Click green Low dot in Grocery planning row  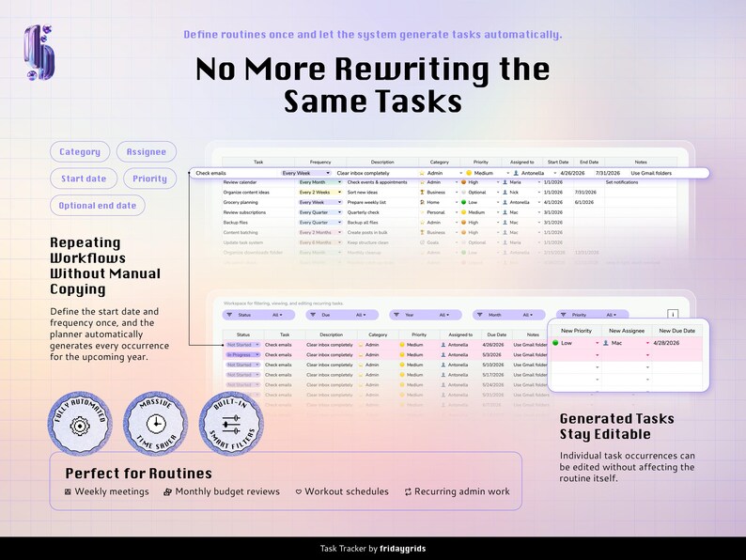pos(463,202)
